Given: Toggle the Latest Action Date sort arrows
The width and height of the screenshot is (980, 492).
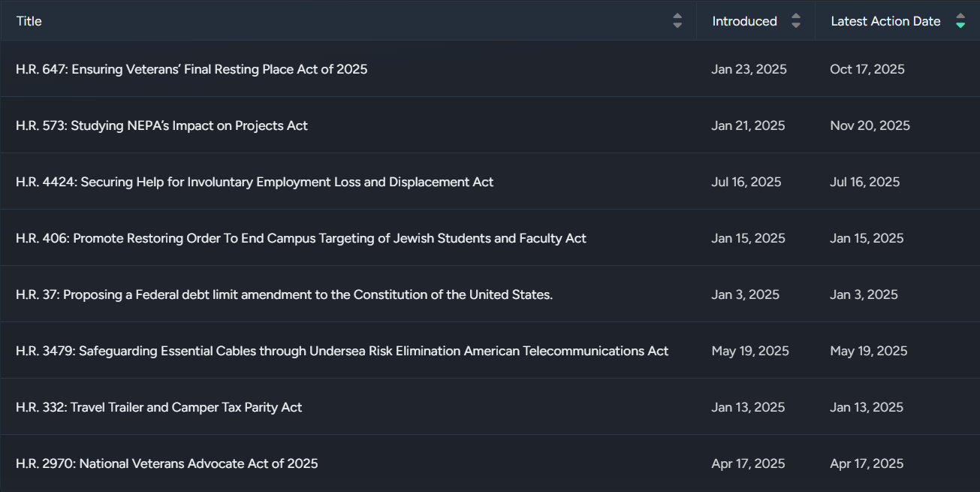Looking at the screenshot, I should (x=960, y=21).
